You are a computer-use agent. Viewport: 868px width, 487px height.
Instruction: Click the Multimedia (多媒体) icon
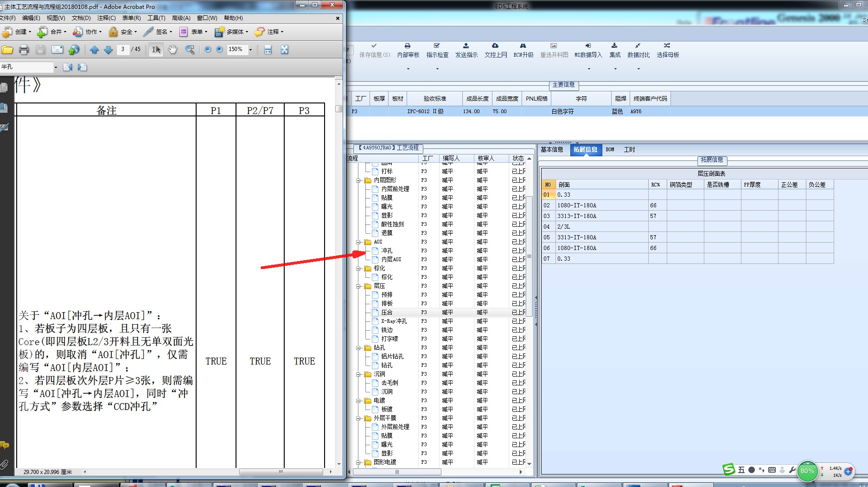pyautogui.click(x=219, y=32)
